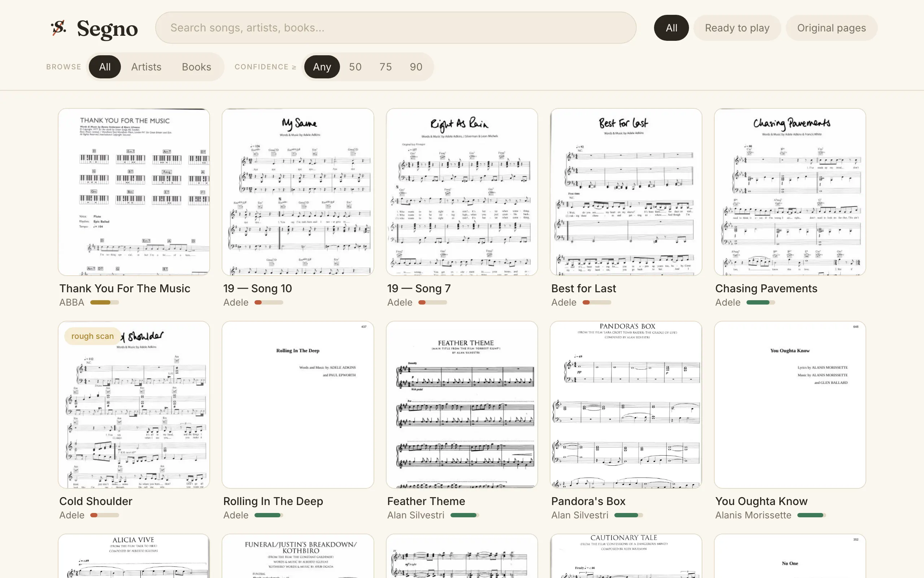
Task: Click the Chasing Pavements title
Action: point(766,289)
